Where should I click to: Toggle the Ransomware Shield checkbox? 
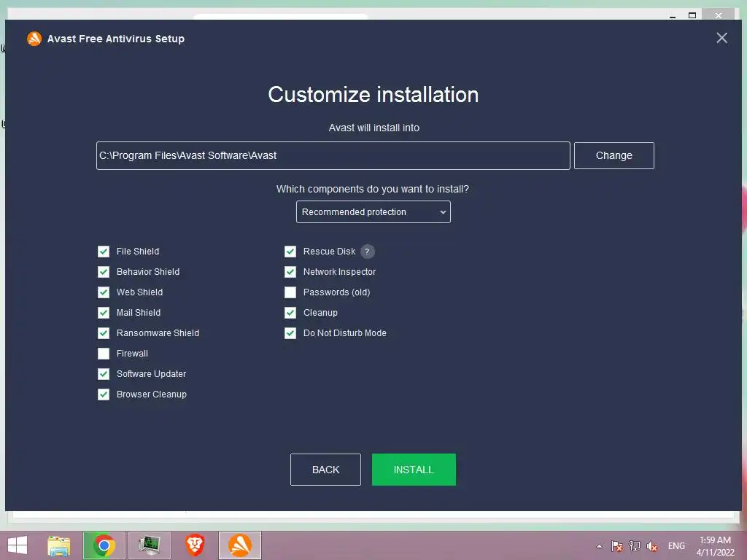(104, 333)
